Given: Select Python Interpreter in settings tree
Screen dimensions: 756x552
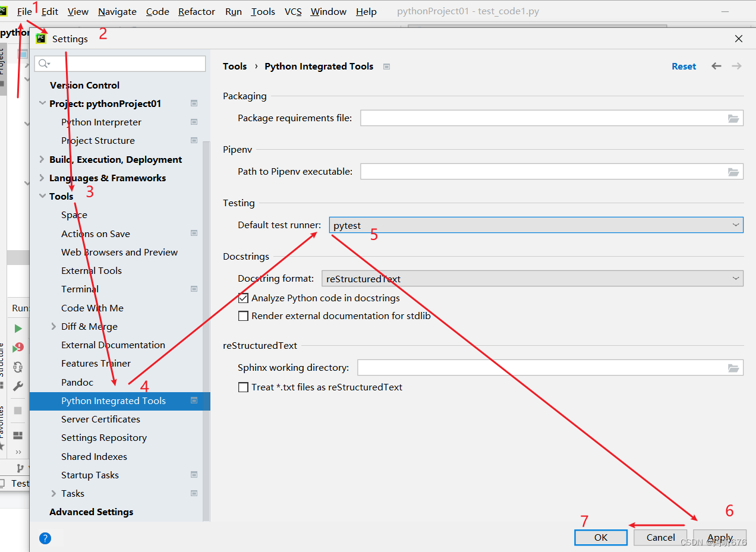Looking at the screenshot, I should coord(101,122).
